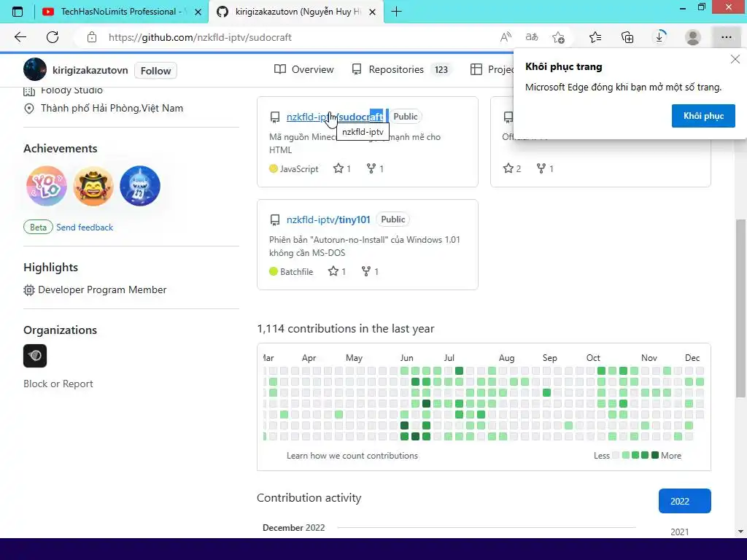Viewport: 747px width, 560px height.
Task: Open the Repositories tab
Action: pos(401,69)
